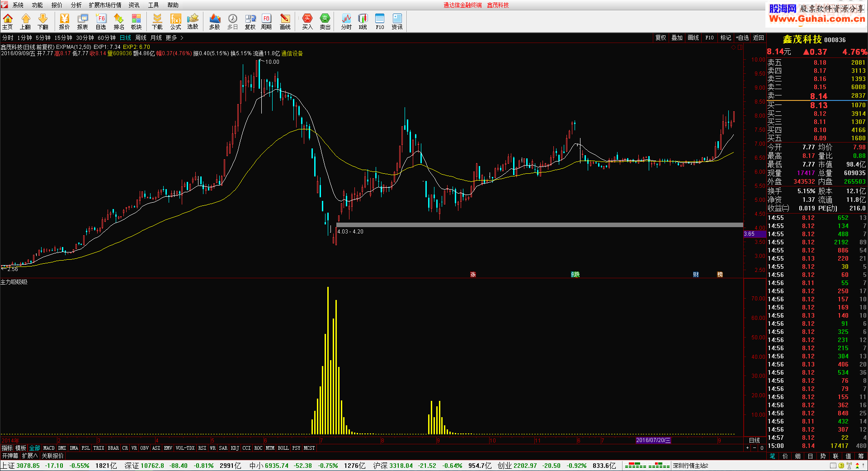The height and width of the screenshot is (471, 868).
Task: Click the 关联报价 button
Action: (53, 456)
